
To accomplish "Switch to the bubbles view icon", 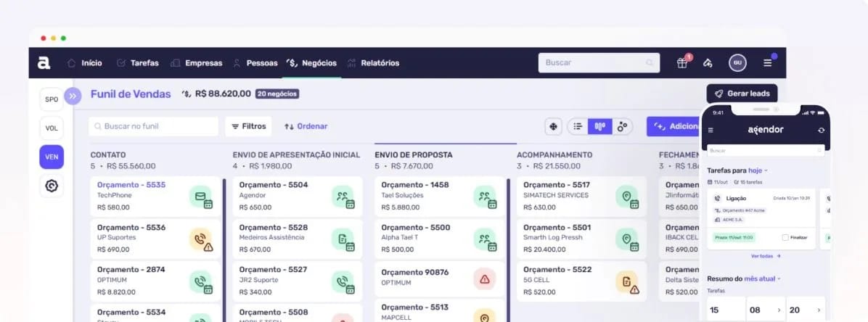I will click(x=622, y=127).
